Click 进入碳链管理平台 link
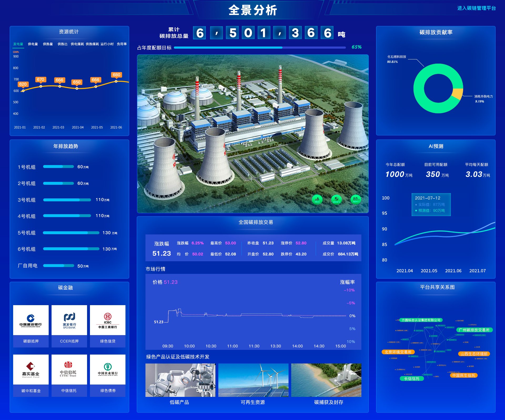Image resolution: width=505 pixels, height=420 pixels. click(x=476, y=8)
